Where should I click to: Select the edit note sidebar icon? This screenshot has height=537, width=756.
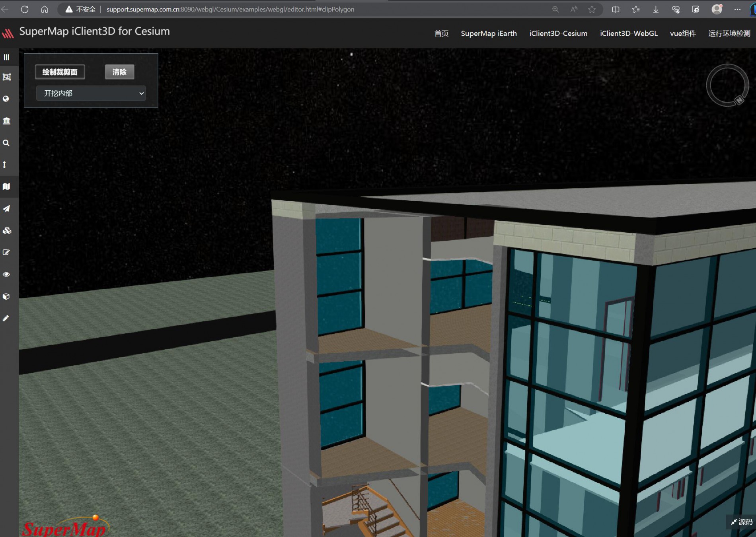click(6, 252)
